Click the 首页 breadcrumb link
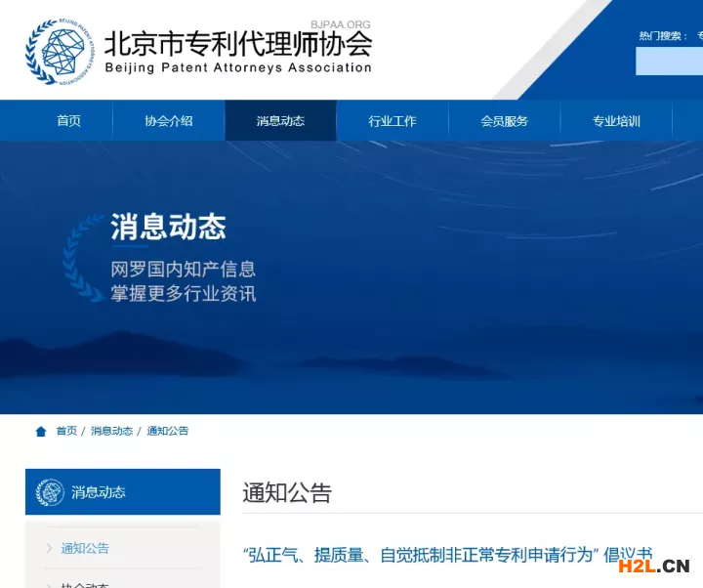 coord(66,431)
